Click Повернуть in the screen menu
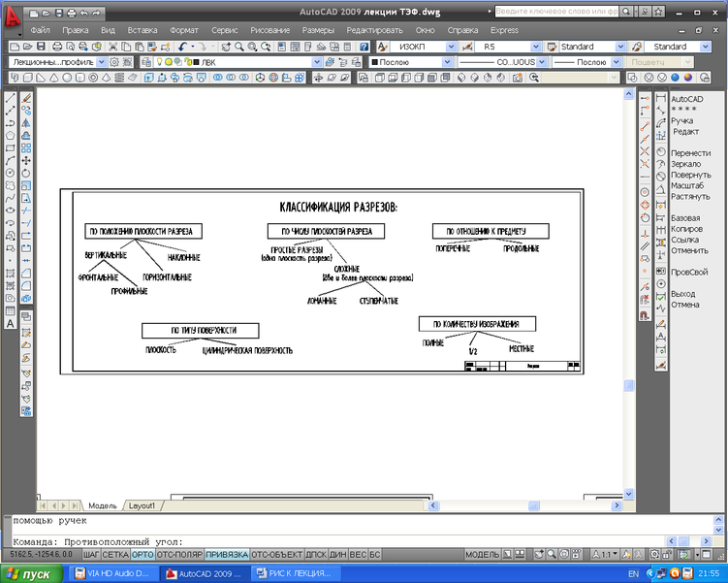Image resolution: width=728 pixels, height=583 pixels. click(x=691, y=175)
